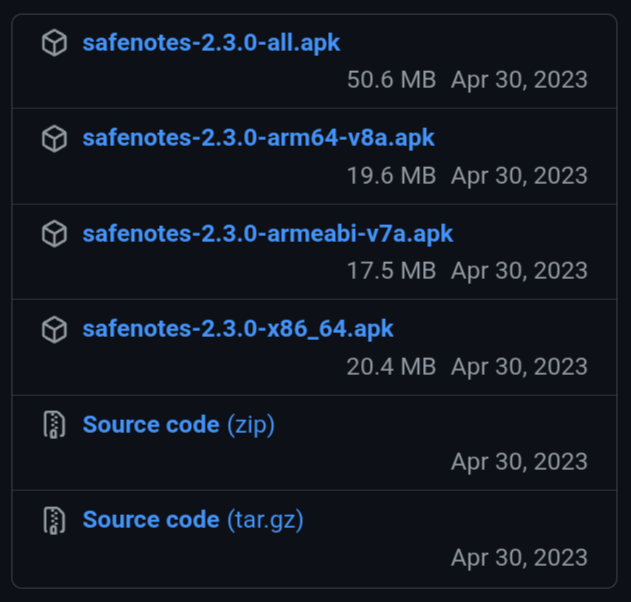Click the date on the Source code (zip) row
The width and height of the screenshot is (631, 602).
(x=519, y=462)
